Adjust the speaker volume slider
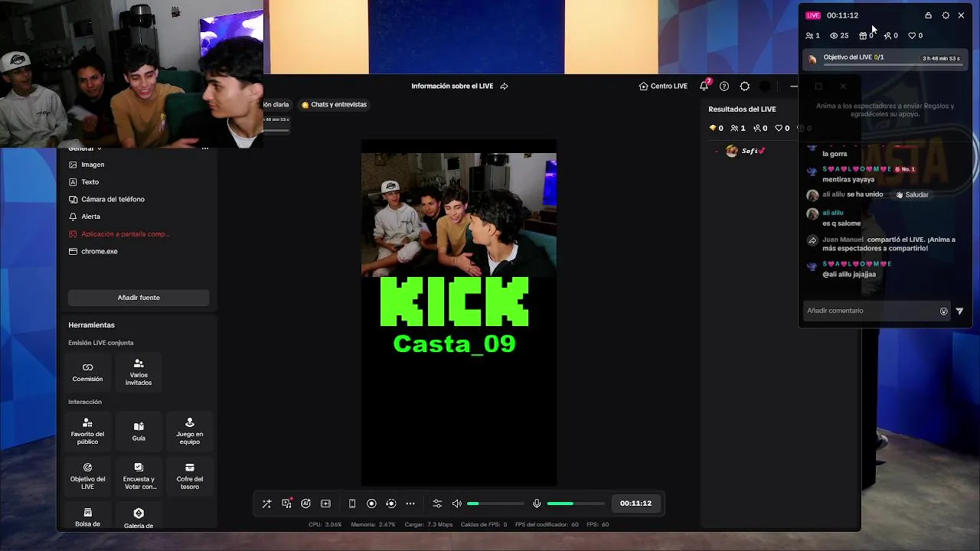 tap(495, 504)
